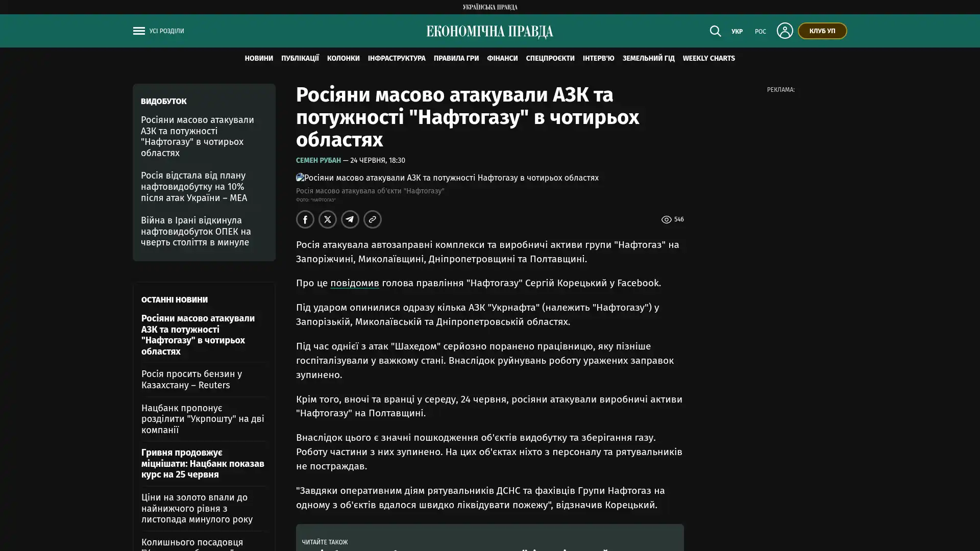Read 'Росія відстала від плану нафтовидобутку' article
Viewport: 980px width, 551px height.
194,187
